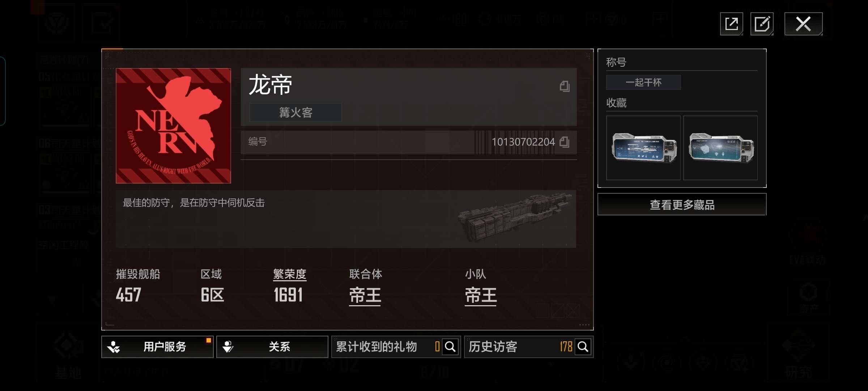Open the 联合体 帝王 link
This screenshot has width=868, height=391.
click(365, 295)
